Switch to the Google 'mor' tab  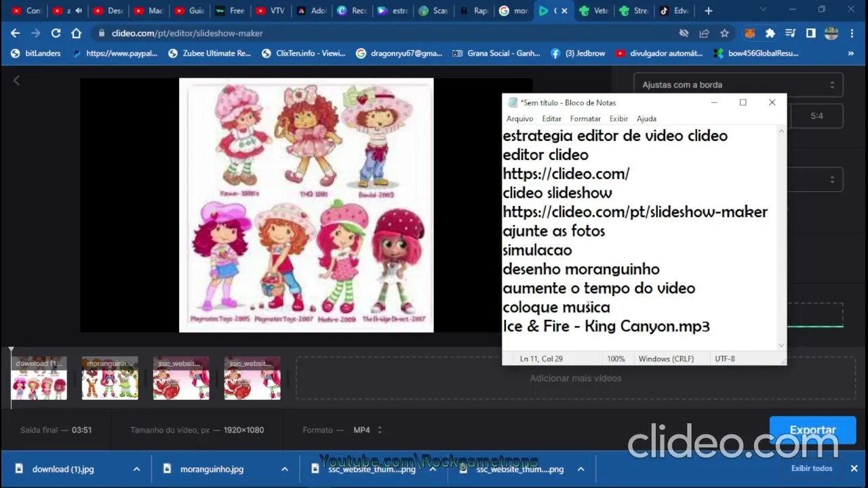click(x=513, y=11)
